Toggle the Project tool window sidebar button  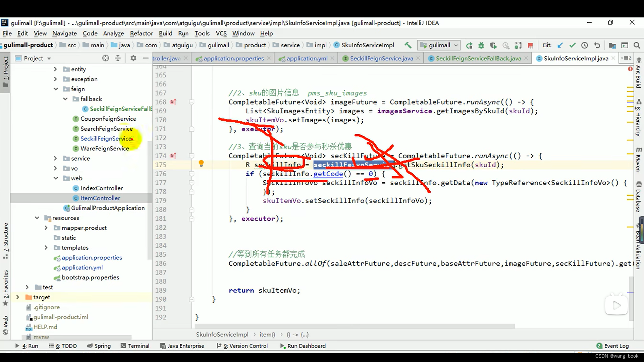click(5, 71)
